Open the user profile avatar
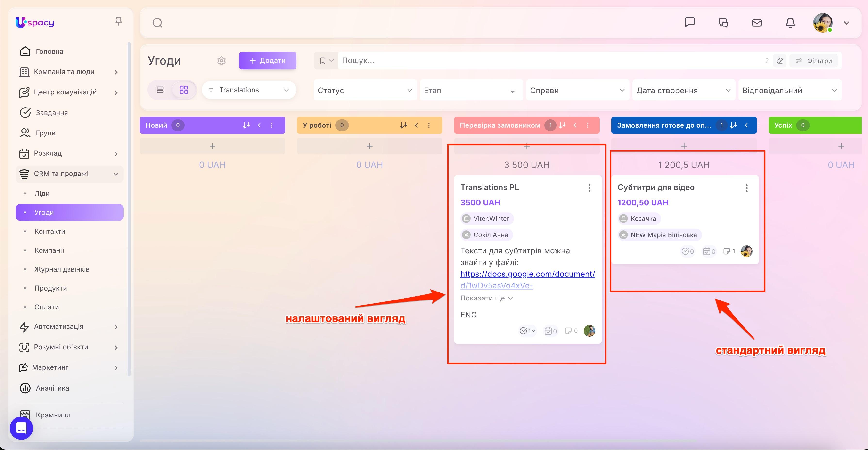This screenshot has width=868, height=450. pyautogui.click(x=822, y=23)
